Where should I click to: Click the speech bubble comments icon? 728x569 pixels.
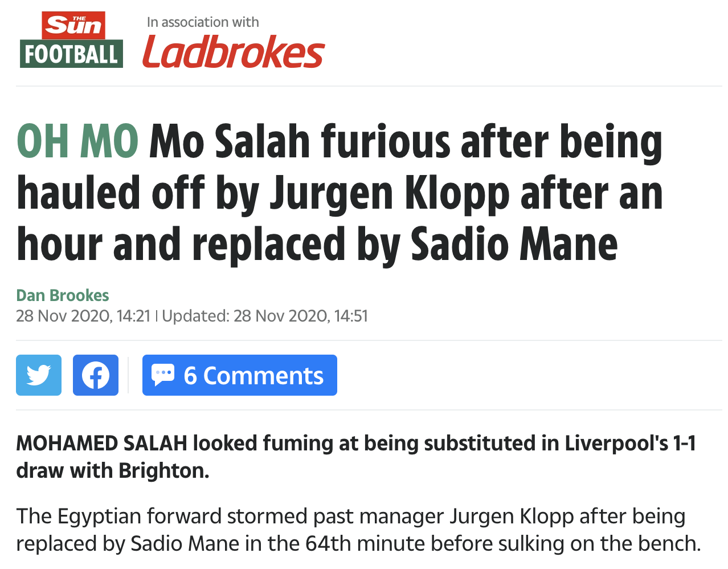point(163,375)
